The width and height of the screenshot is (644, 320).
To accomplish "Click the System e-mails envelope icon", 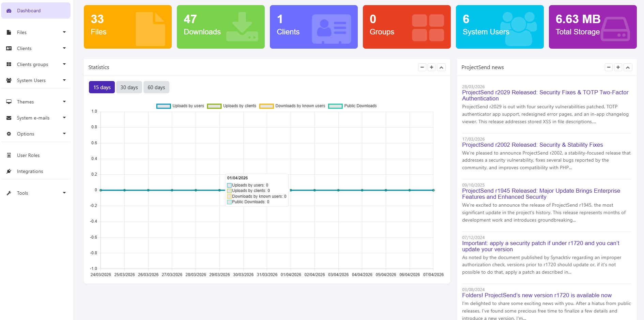I will pyautogui.click(x=9, y=118).
